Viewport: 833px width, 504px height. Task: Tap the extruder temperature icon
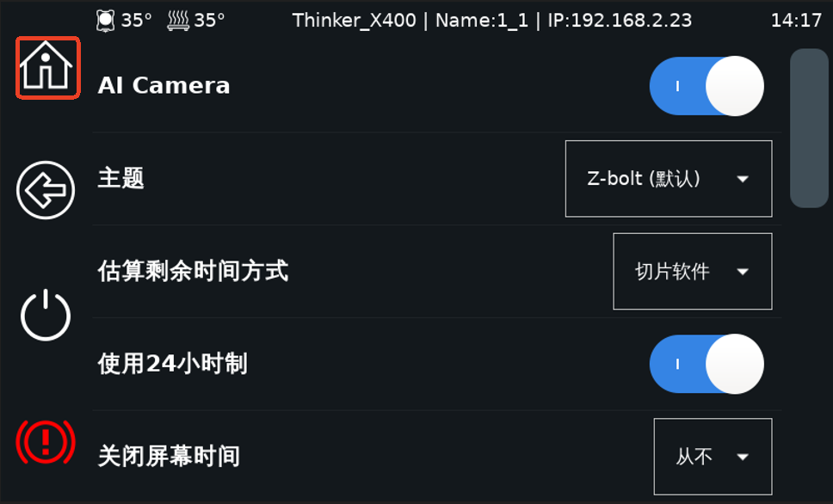tap(105, 20)
